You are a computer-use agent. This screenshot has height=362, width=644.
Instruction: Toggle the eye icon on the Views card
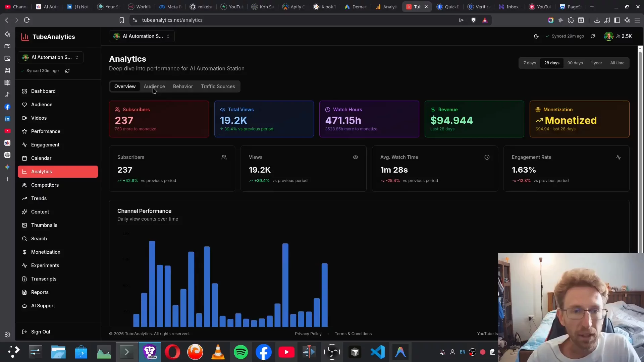coord(356,157)
